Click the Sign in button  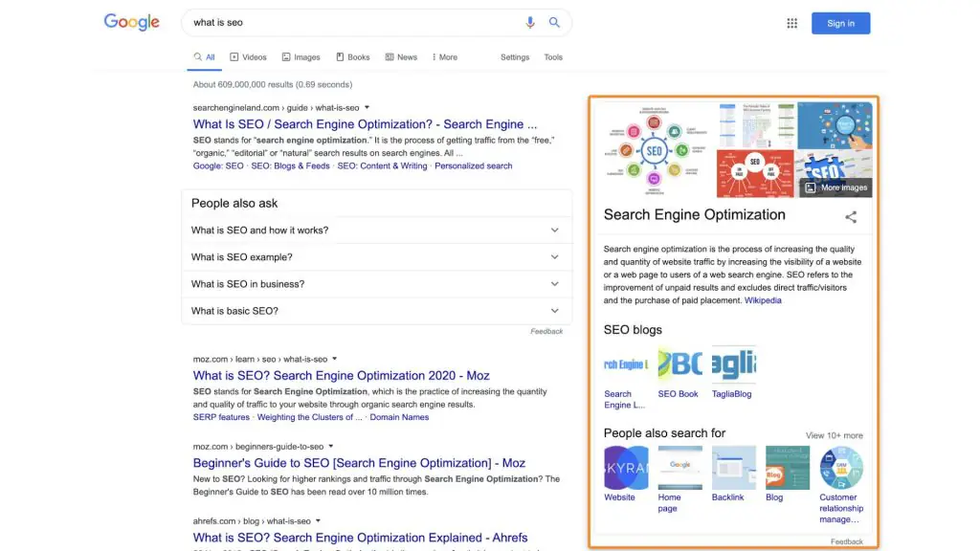(840, 23)
